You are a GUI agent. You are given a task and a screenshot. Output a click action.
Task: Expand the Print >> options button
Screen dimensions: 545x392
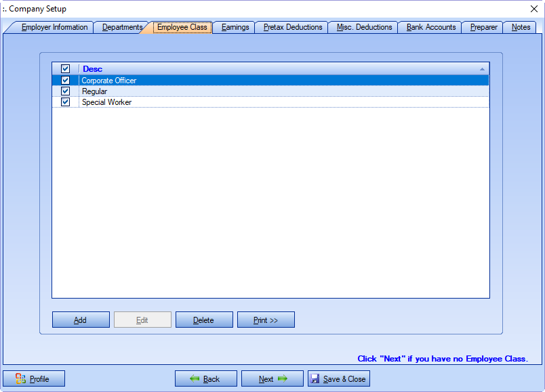tap(266, 320)
